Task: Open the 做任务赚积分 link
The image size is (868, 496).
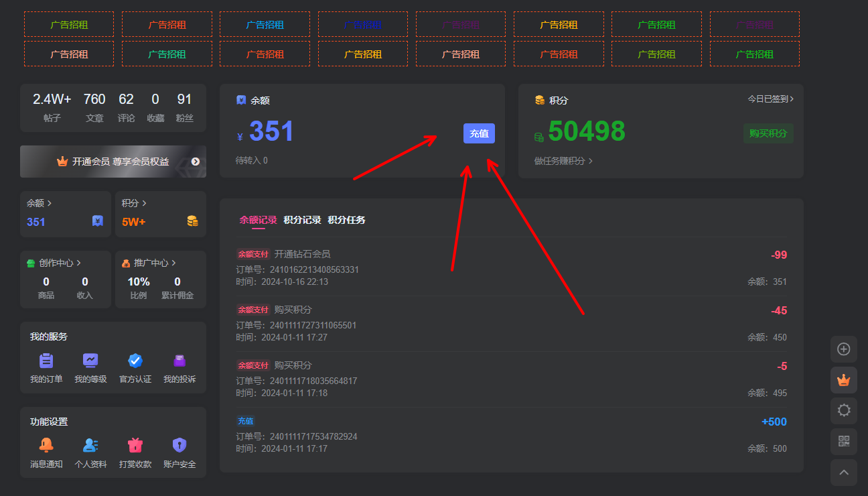Action: [x=563, y=161]
